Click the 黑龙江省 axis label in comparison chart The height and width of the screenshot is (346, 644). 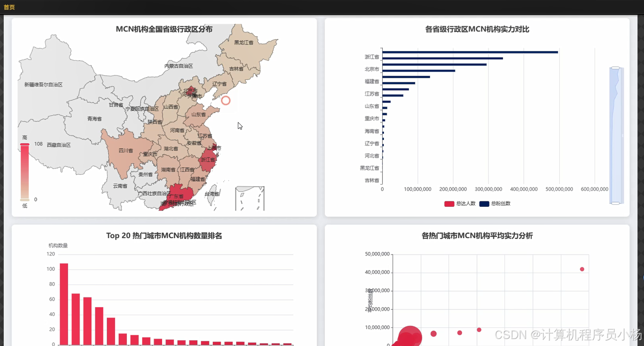(369, 168)
